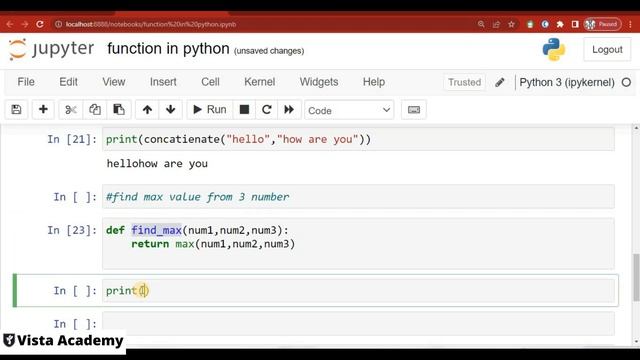Click the 'hellohow are you' output text
This screenshot has width=640, height=360.
pos(157,164)
